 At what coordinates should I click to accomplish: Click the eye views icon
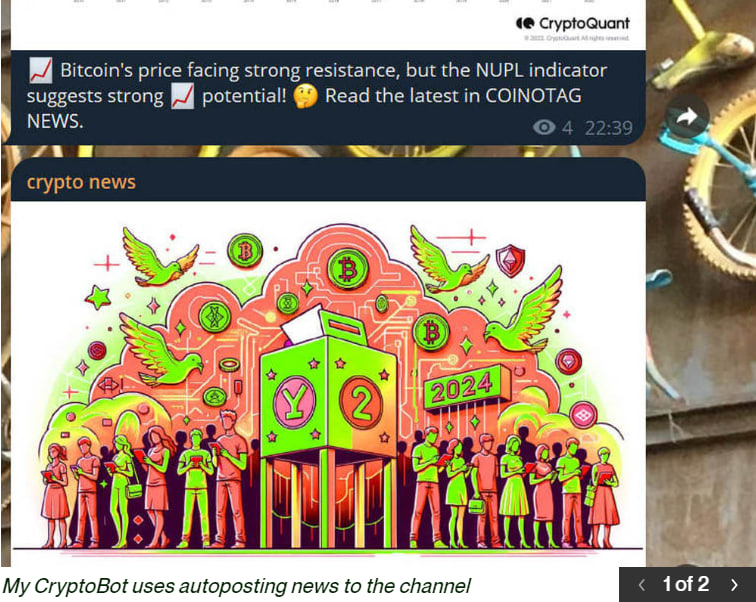(x=544, y=127)
